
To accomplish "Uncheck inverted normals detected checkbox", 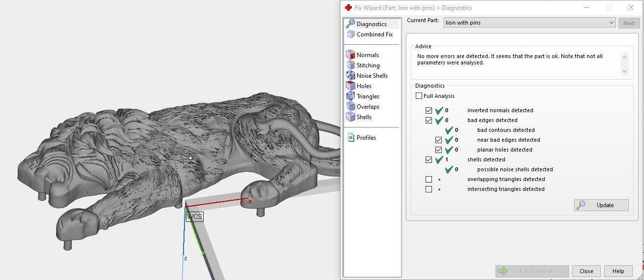I will pyautogui.click(x=429, y=110).
